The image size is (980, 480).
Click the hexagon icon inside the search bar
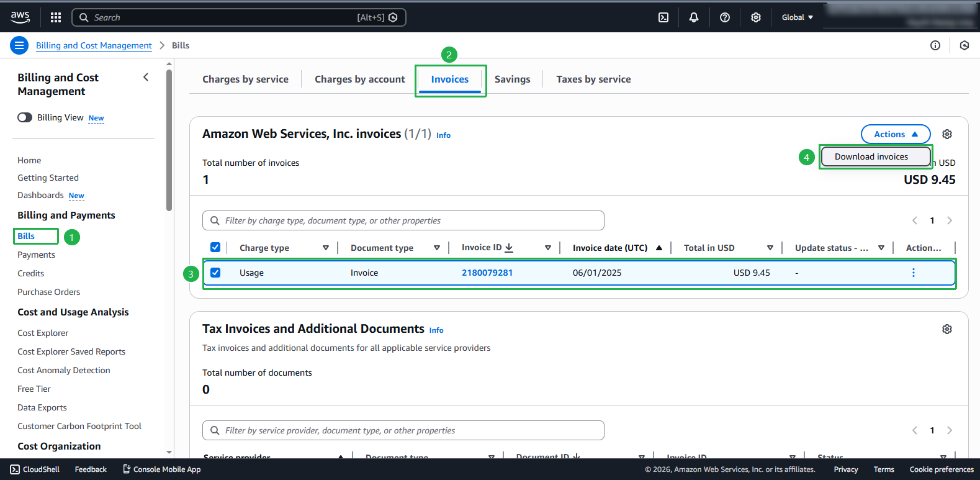(393, 17)
